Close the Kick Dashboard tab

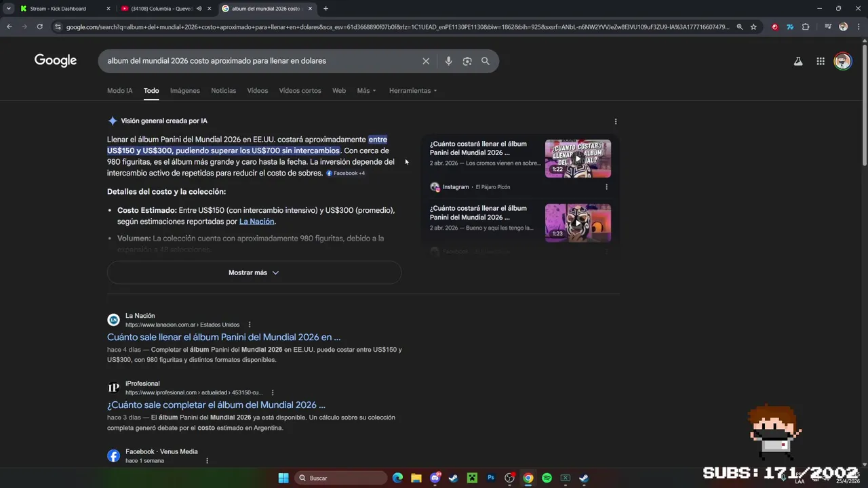108,9
